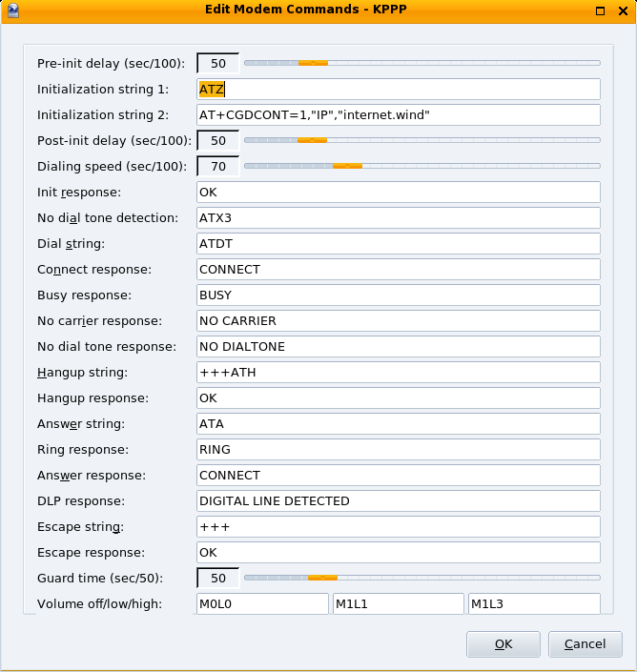Click the Initialization string 2 field

click(399, 114)
